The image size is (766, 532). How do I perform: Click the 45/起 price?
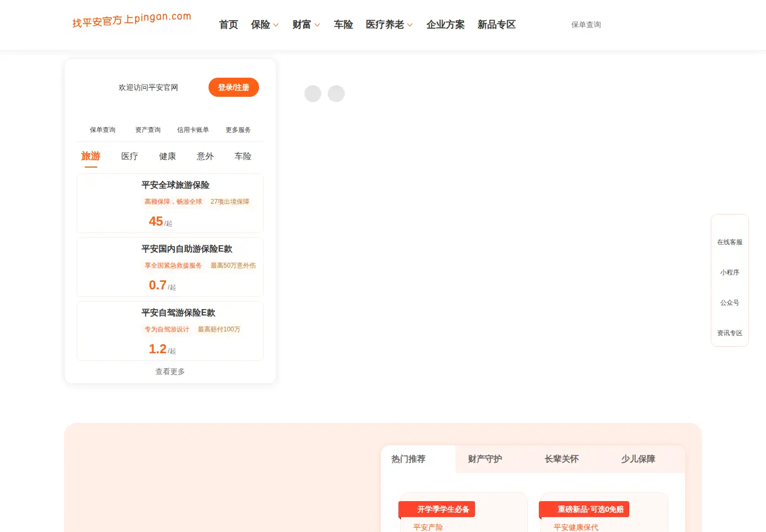[x=161, y=221]
